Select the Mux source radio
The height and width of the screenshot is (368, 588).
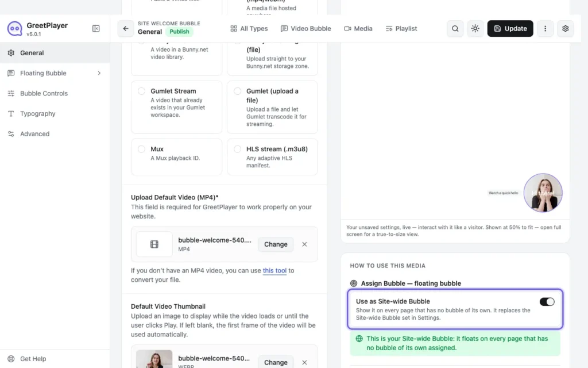pos(141,149)
